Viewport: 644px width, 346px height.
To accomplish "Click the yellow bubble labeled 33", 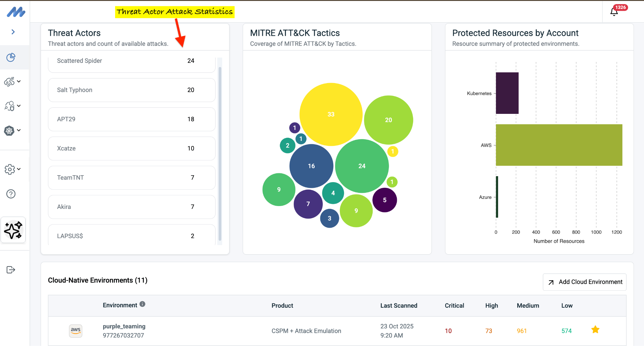I will click(331, 114).
